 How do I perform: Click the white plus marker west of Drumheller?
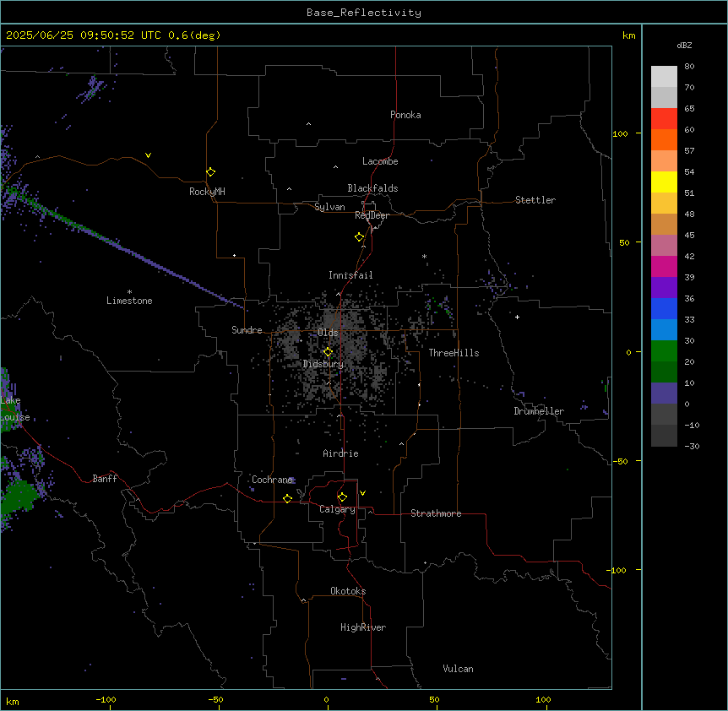coord(517,317)
